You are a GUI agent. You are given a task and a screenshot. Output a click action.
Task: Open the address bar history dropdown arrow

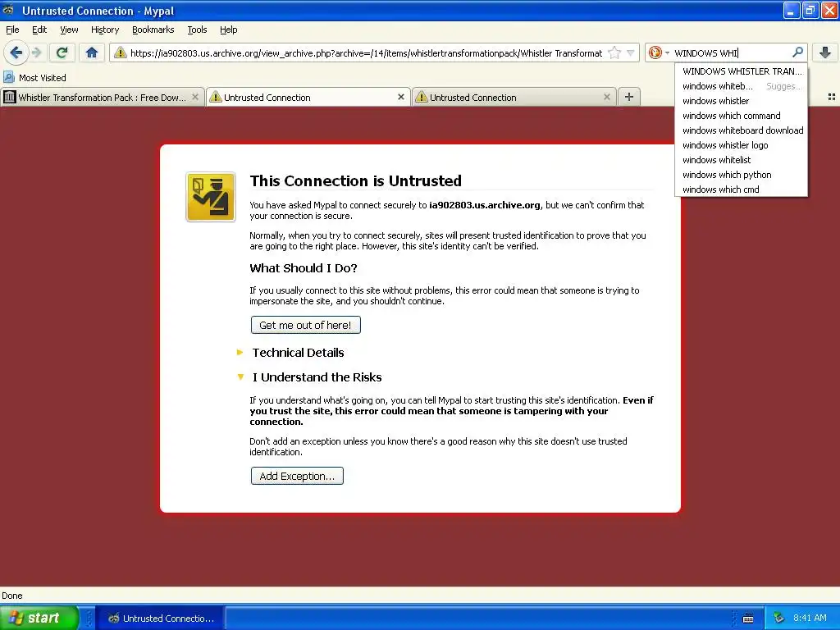tap(631, 52)
